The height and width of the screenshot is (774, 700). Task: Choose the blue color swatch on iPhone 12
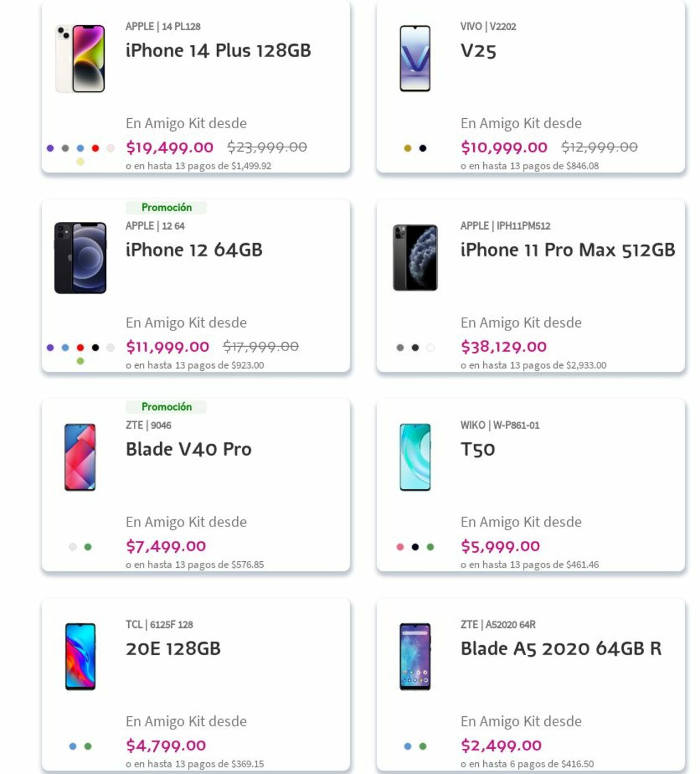coord(64,347)
